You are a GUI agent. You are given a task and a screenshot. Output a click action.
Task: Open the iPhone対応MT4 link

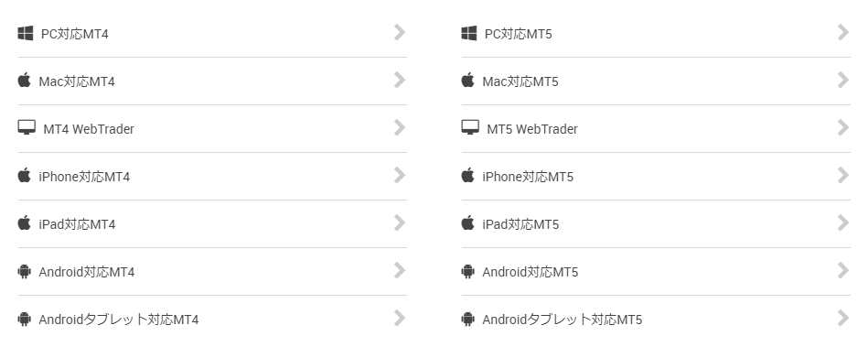84,177
